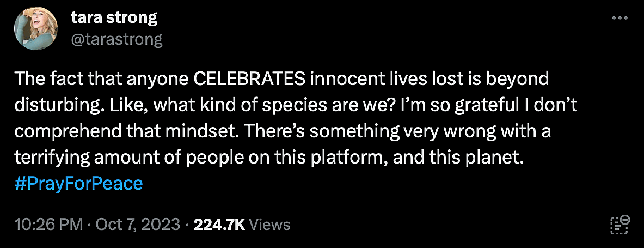Click the Oct 7, 2023 date
Image resolution: width=644 pixels, height=248 pixels.
point(138,225)
